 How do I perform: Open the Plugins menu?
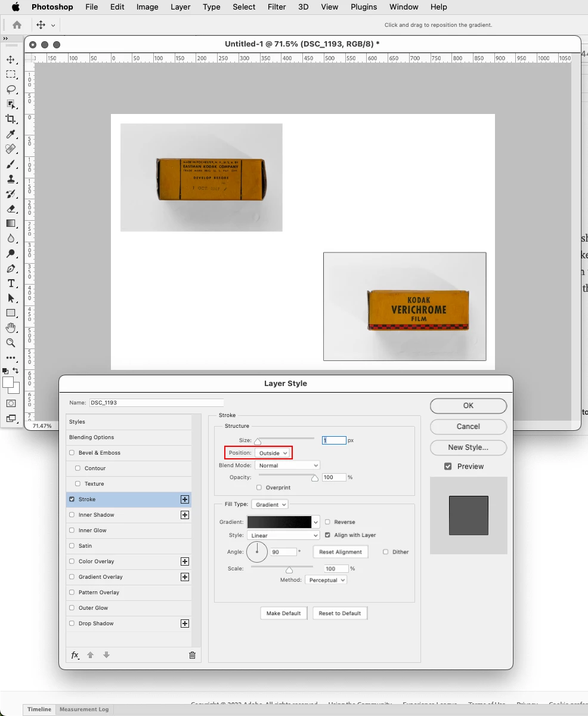click(x=364, y=7)
